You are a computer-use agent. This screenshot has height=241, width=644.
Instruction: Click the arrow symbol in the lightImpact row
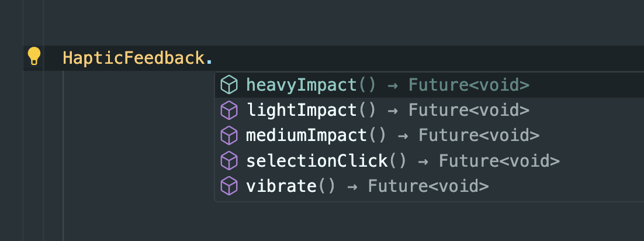(393, 111)
